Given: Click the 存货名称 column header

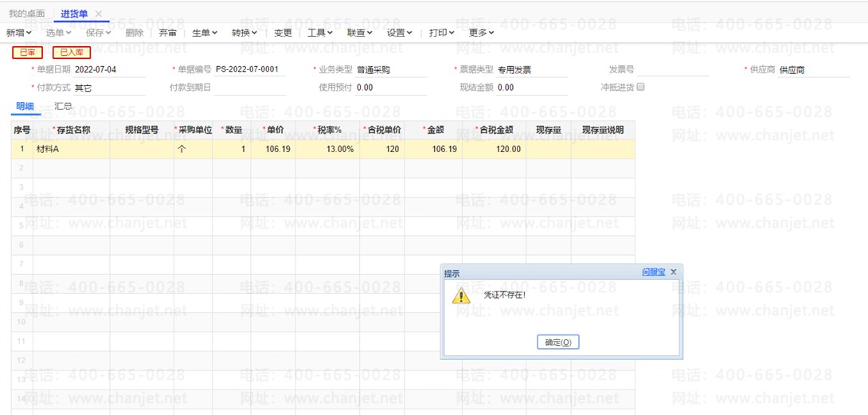Looking at the screenshot, I should [x=72, y=130].
